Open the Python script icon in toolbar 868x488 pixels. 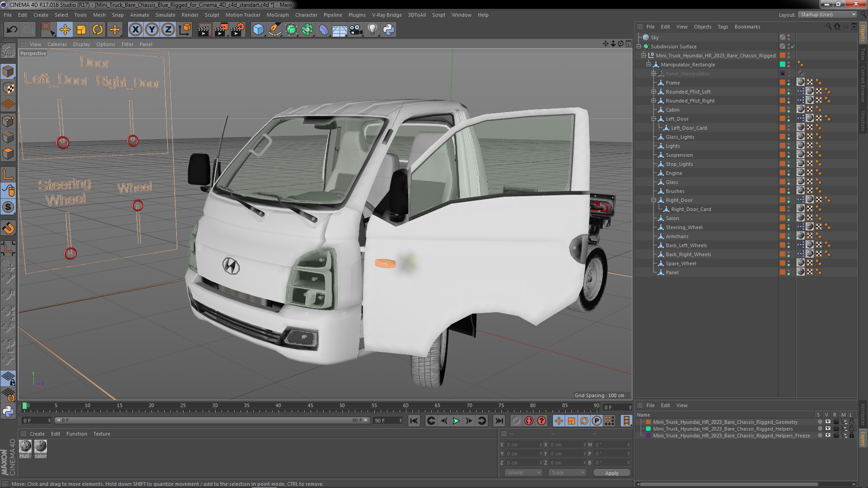[x=389, y=30]
